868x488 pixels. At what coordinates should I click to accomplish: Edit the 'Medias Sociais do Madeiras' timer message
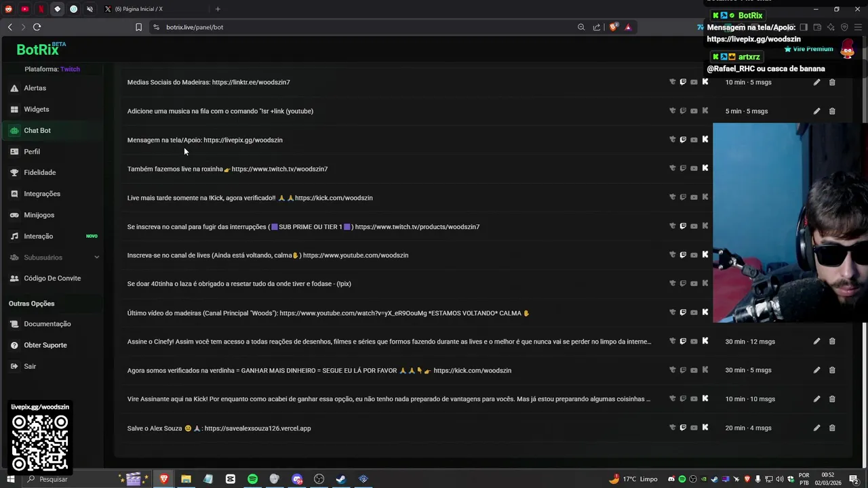coord(816,82)
